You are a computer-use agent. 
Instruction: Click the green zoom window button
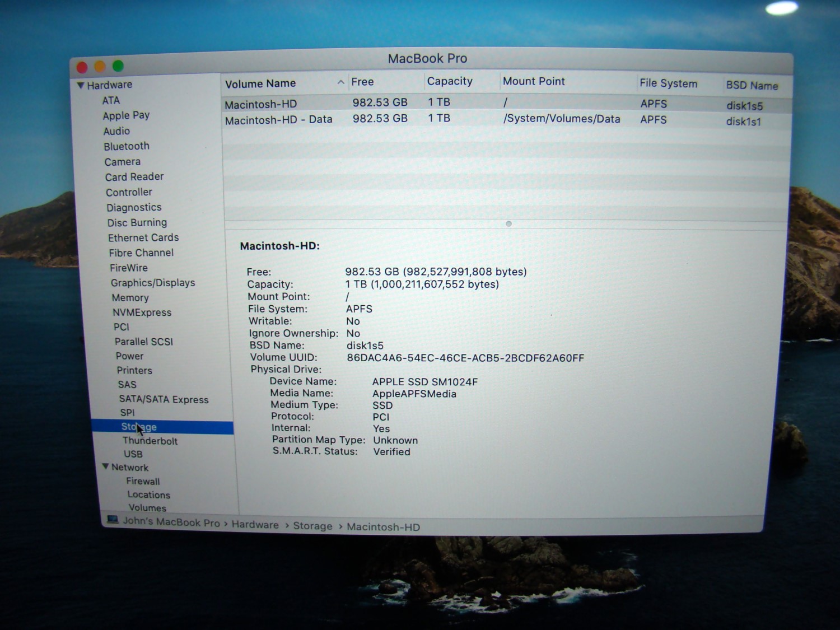[118, 66]
